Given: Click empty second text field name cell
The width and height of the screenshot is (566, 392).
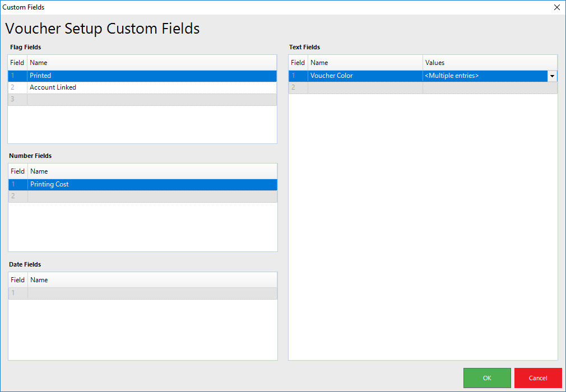Looking at the screenshot, I should pyautogui.click(x=364, y=87).
